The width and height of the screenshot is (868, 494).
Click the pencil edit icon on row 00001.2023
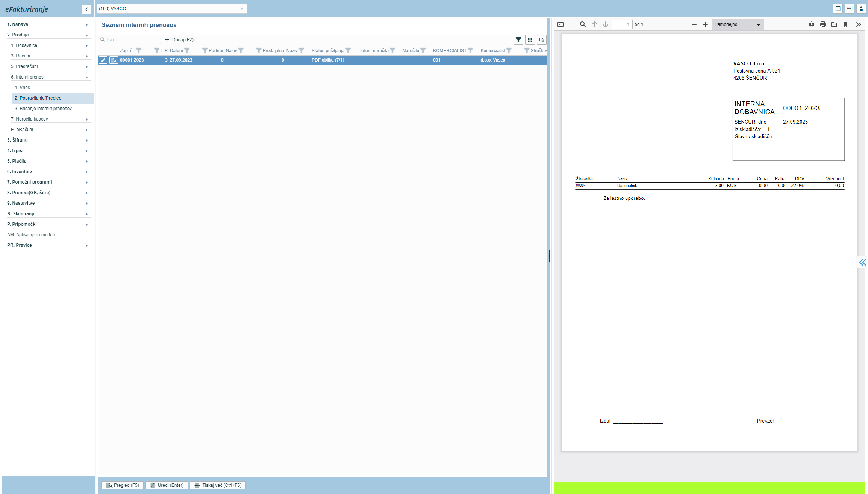tap(103, 60)
